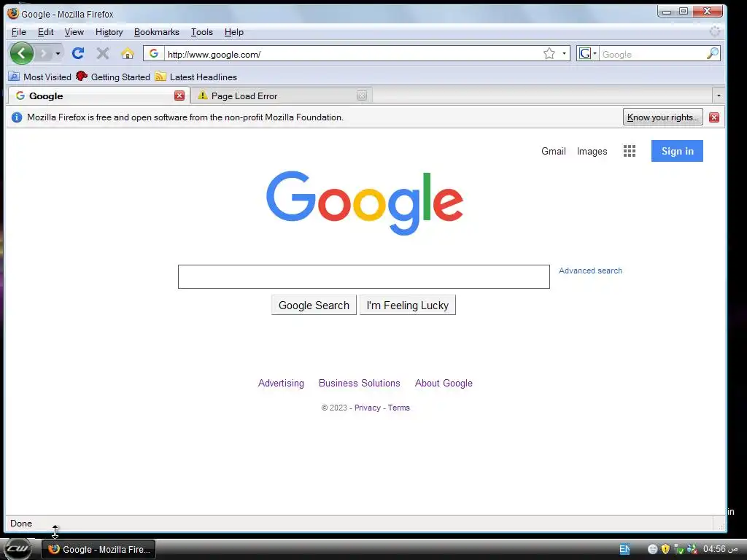Click the magnifying glass search icon
Screen dimensions: 747x560
pyautogui.click(x=713, y=53)
